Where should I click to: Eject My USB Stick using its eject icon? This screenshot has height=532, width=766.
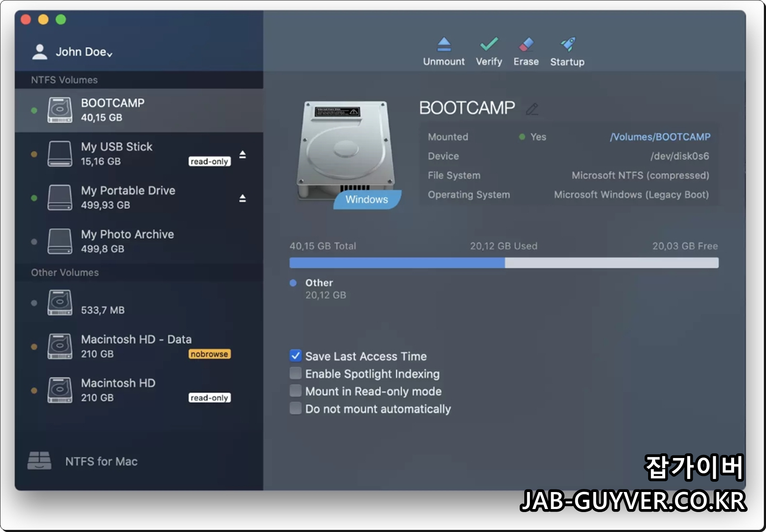tap(243, 154)
